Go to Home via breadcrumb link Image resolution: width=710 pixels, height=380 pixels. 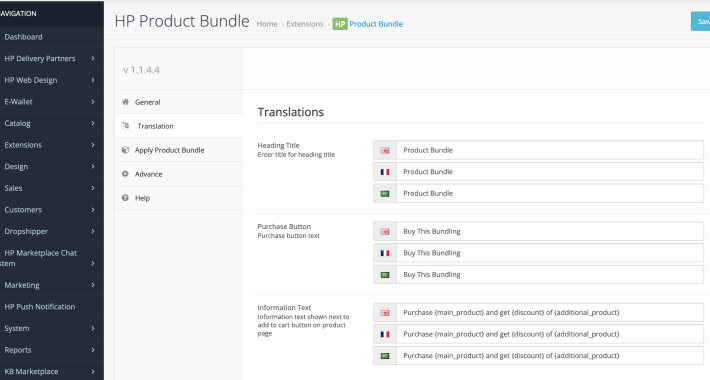point(267,24)
